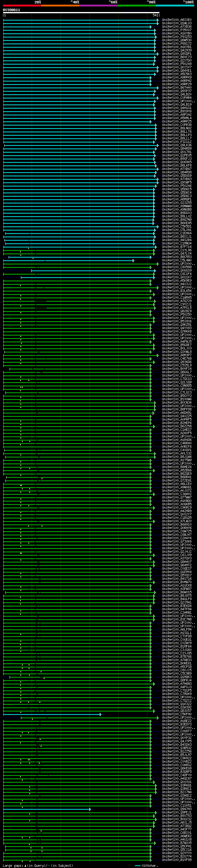Select label UniRef100_Q4LB19
Image resolution: width=197 pixels, height=868 pixels.
coord(177,104)
